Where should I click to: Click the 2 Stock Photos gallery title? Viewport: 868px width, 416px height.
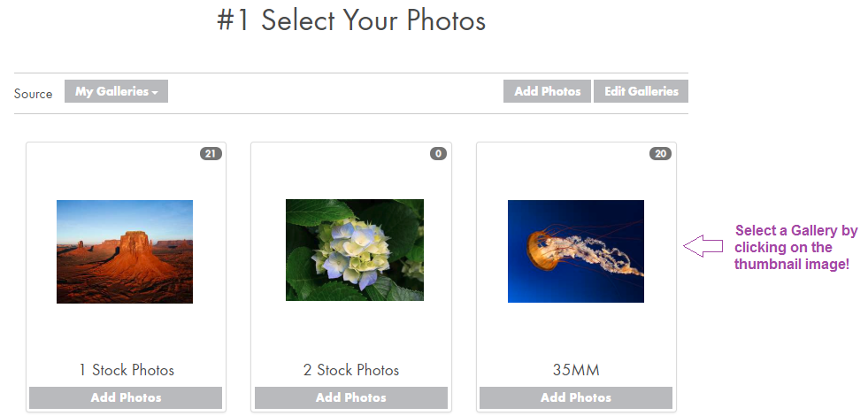point(351,370)
